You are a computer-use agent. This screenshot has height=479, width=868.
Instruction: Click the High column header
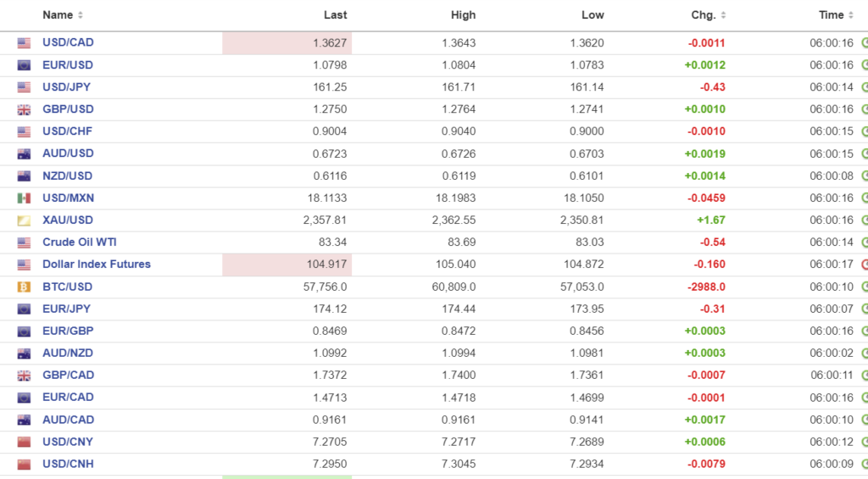(x=464, y=15)
